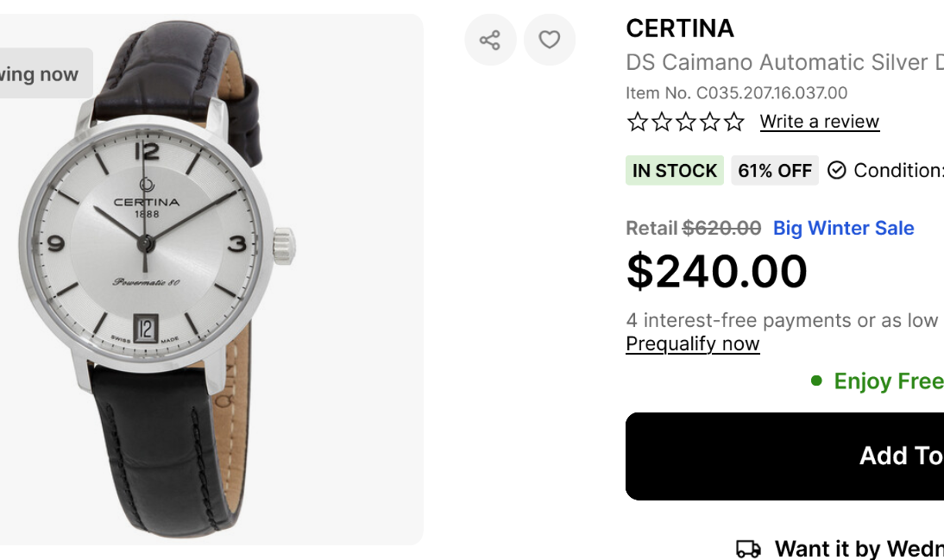Click the Condition checkmark icon
This screenshot has width=944, height=560.
click(836, 171)
